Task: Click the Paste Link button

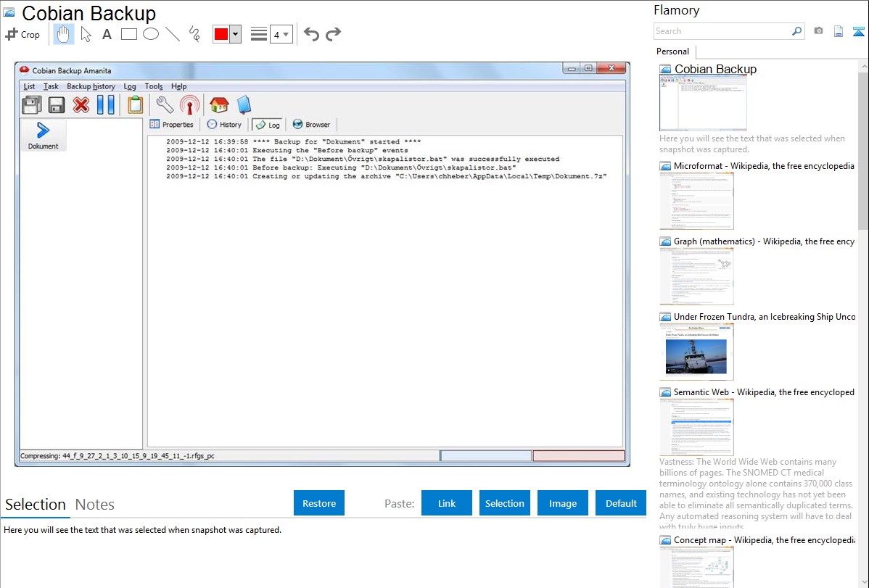Action: pyautogui.click(x=447, y=503)
